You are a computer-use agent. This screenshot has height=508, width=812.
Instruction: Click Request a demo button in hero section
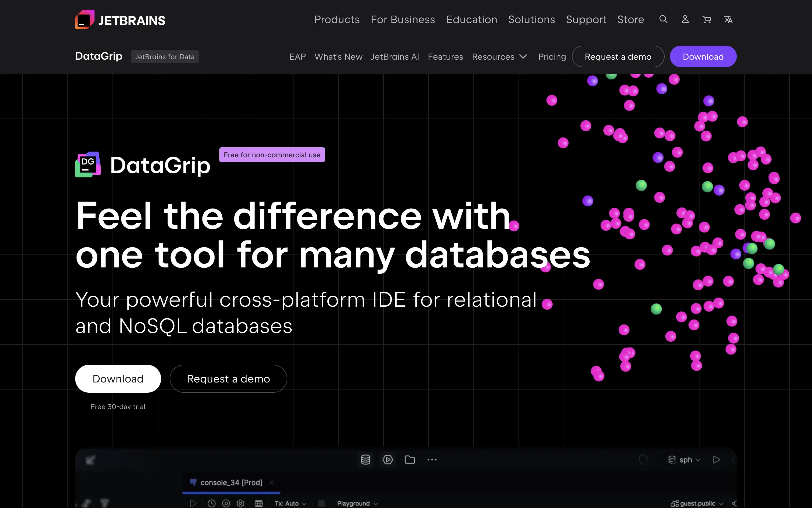tap(228, 379)
